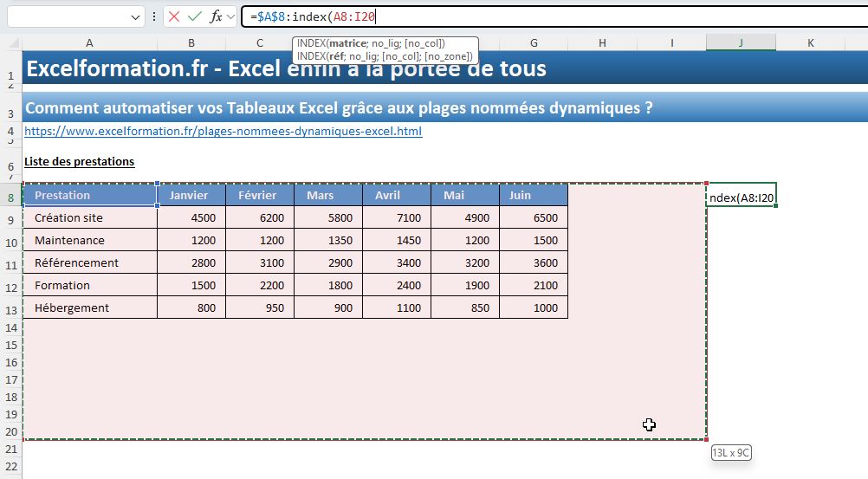Click the Prestation header cell
The height and width of the screenshot is (479, 868).
(x=90, y=195)
